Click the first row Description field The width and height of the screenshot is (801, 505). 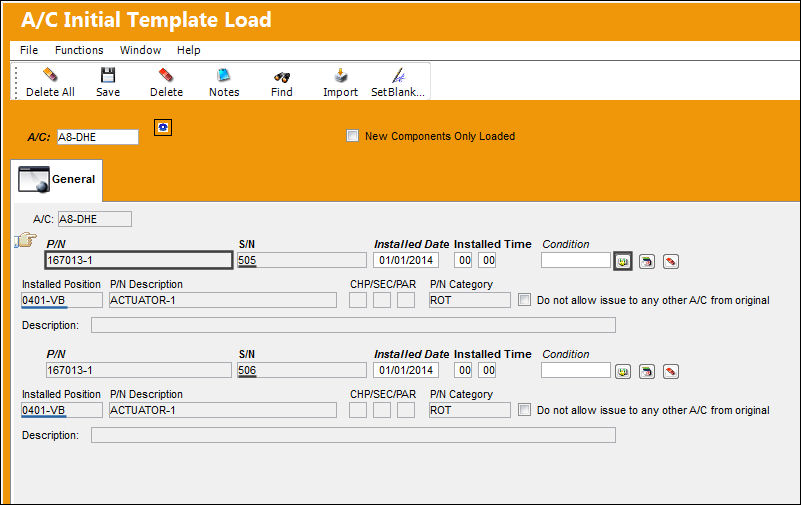coord(353,325)
